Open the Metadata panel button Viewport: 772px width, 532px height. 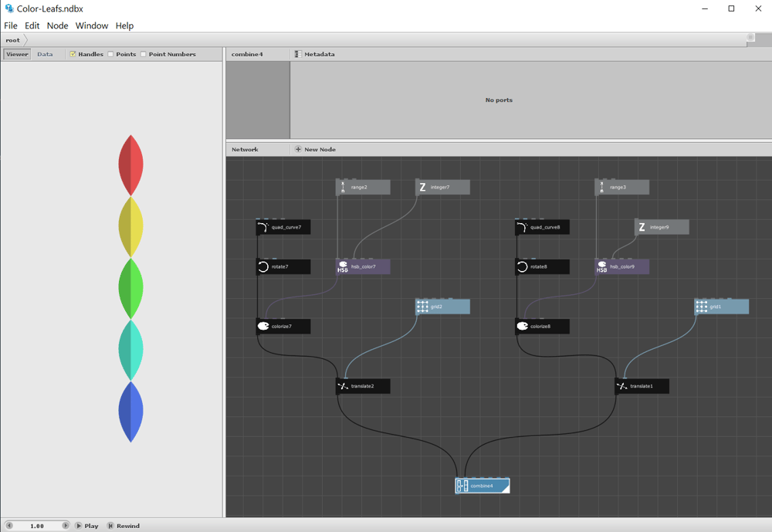click(x=315, y=54)
